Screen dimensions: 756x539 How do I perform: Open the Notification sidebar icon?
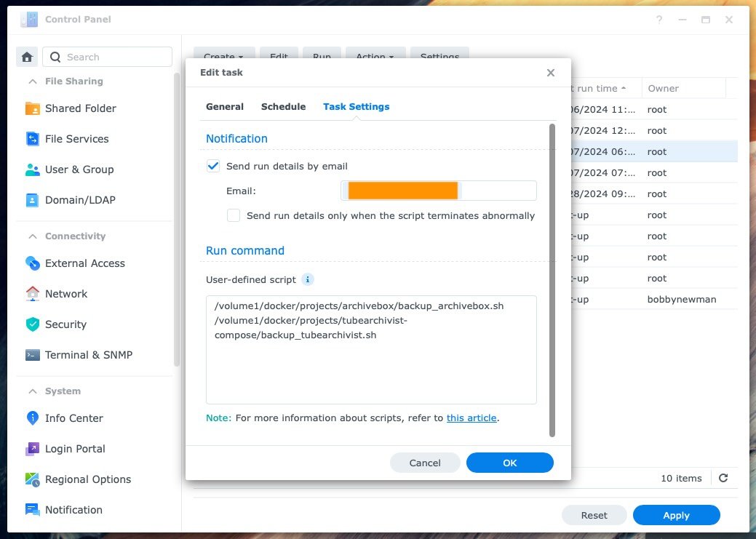(x=32, y=510)
